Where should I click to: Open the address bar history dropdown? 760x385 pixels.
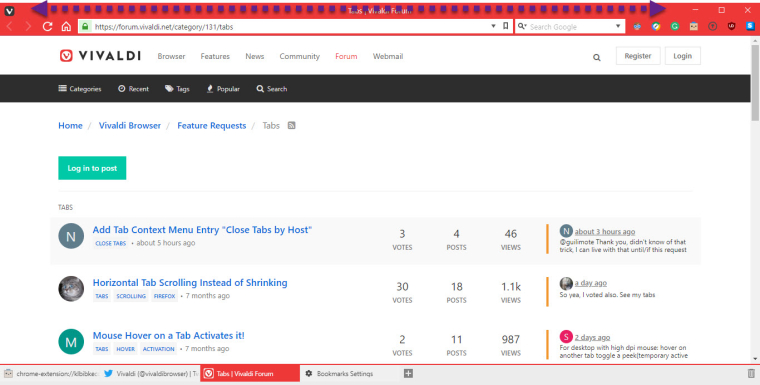pyautogui.click(x=493, y=26)
